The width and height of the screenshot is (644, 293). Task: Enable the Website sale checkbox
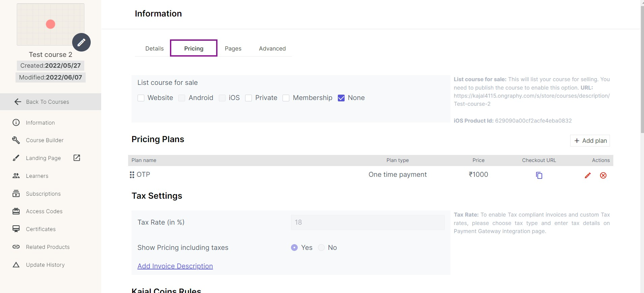coord(141,98)
